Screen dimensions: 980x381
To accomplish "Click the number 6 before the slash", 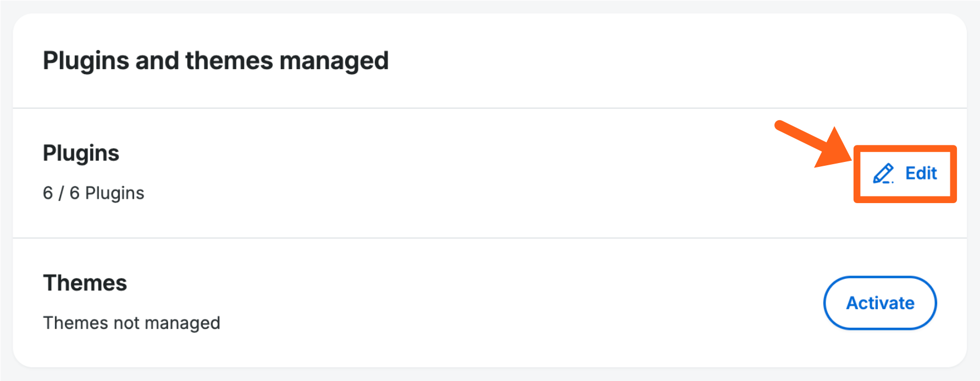I will pyautogui.click(x=48, y=193).
